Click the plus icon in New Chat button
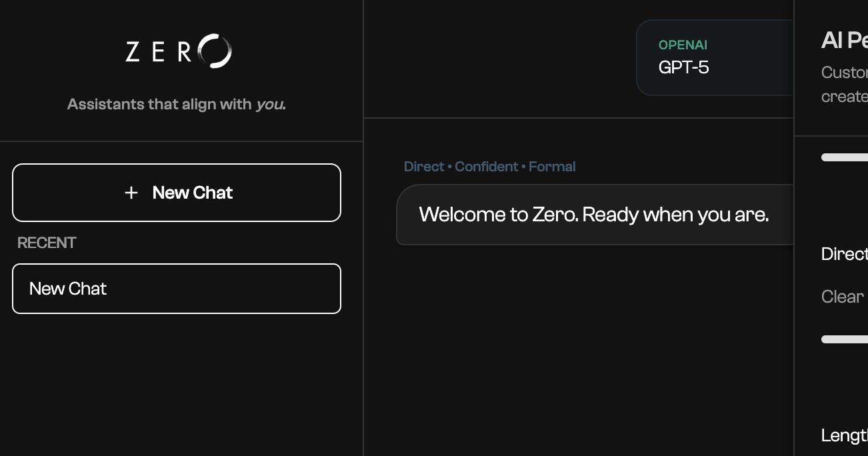The image size is (868, 456). click(131, 193)
